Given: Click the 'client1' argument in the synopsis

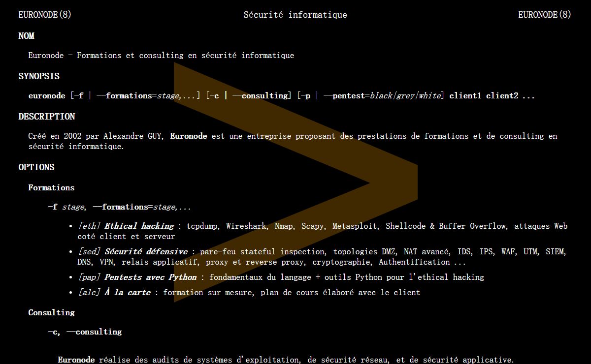Looking at the screenshot, I should coord(465,96).
